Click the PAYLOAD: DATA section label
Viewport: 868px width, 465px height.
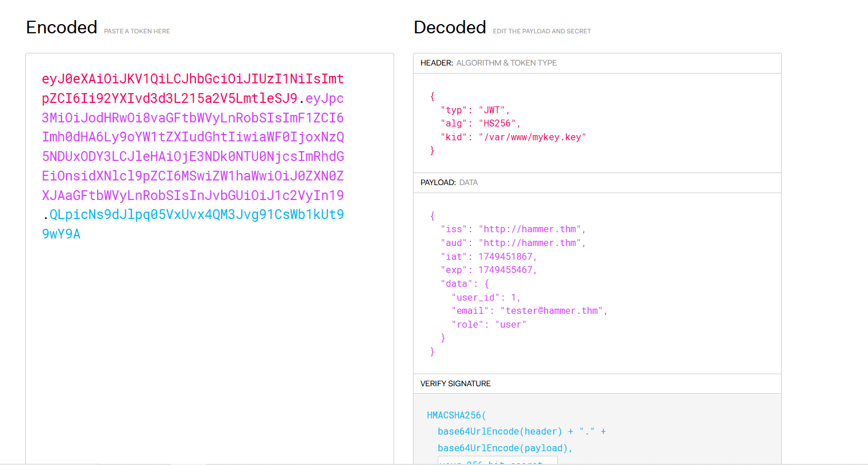pyautogui.click(x=449, y=182)
